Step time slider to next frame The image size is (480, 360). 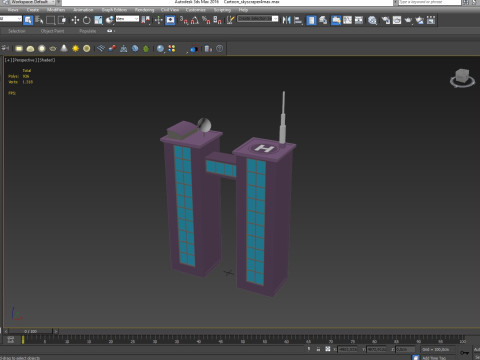(x=56, y=331)
